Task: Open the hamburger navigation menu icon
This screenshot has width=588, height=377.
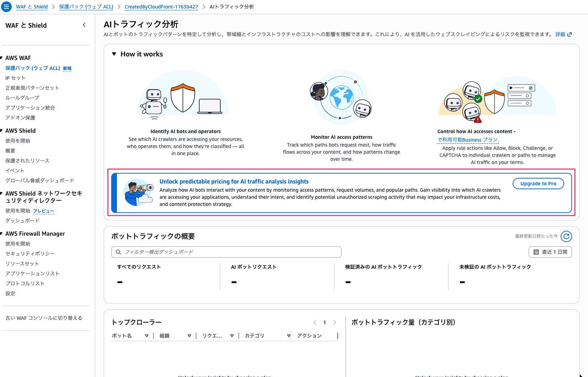Action: click(6, 7)
